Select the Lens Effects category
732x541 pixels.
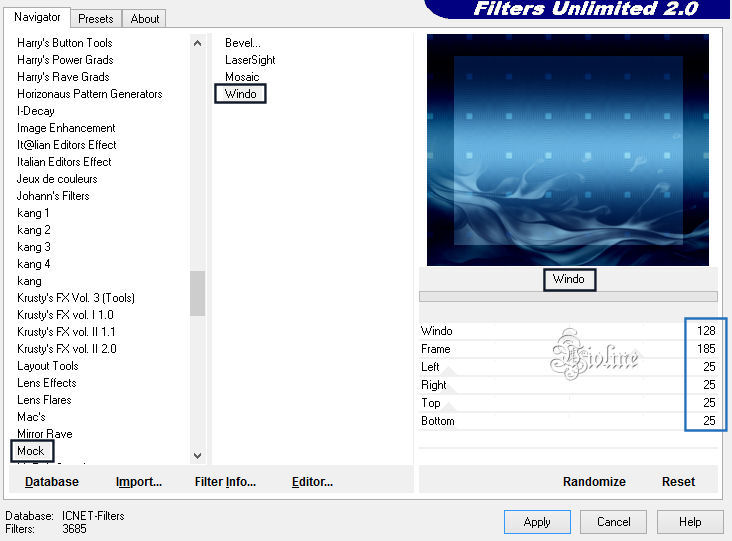click(x=47, y=383)
